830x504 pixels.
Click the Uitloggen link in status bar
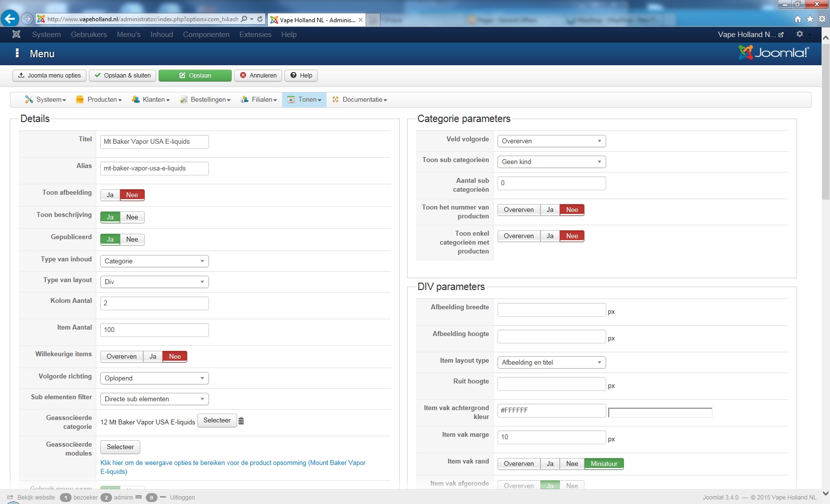tap(182, 498)
